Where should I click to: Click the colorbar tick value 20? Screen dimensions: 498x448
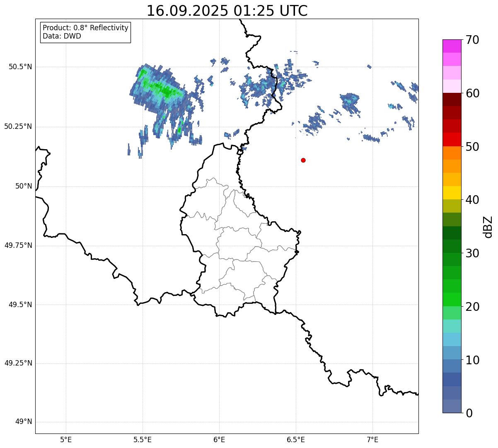pos(472,307)
